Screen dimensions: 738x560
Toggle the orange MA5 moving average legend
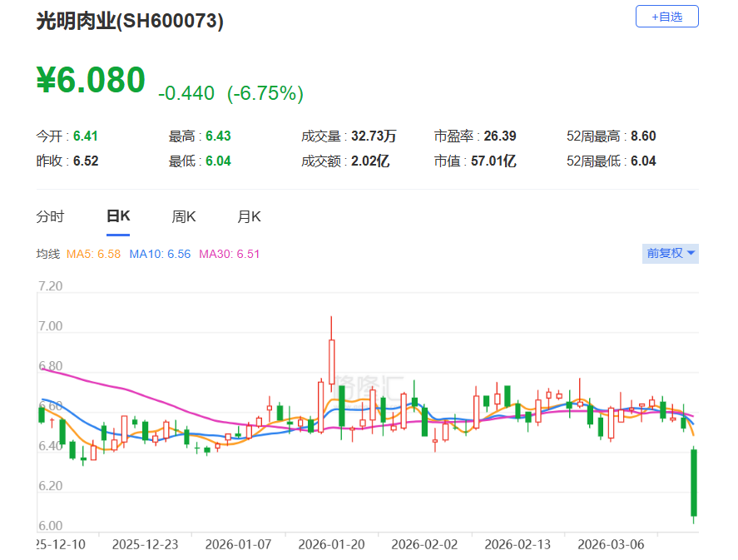94,254
